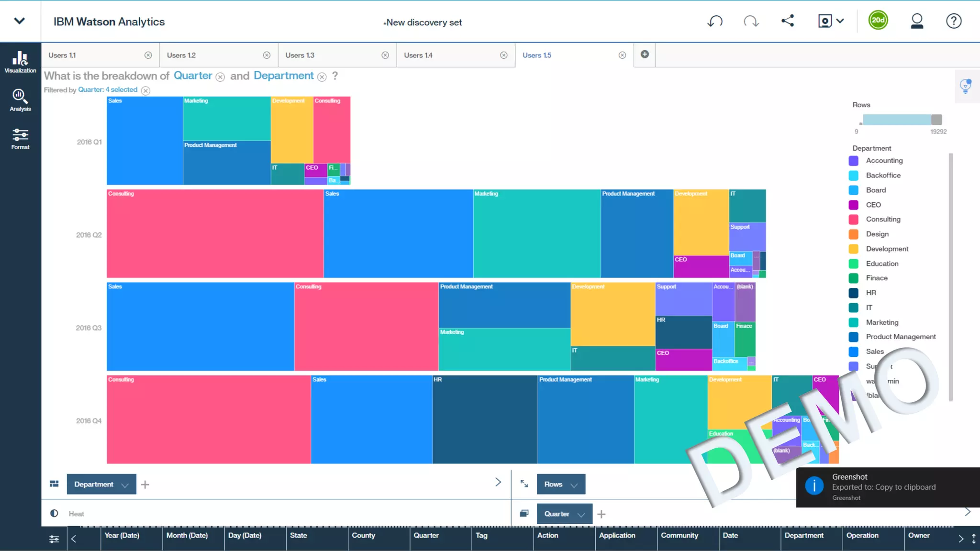Open the Visualization panel
Screen dimensions: 980x551
point(20,62)
